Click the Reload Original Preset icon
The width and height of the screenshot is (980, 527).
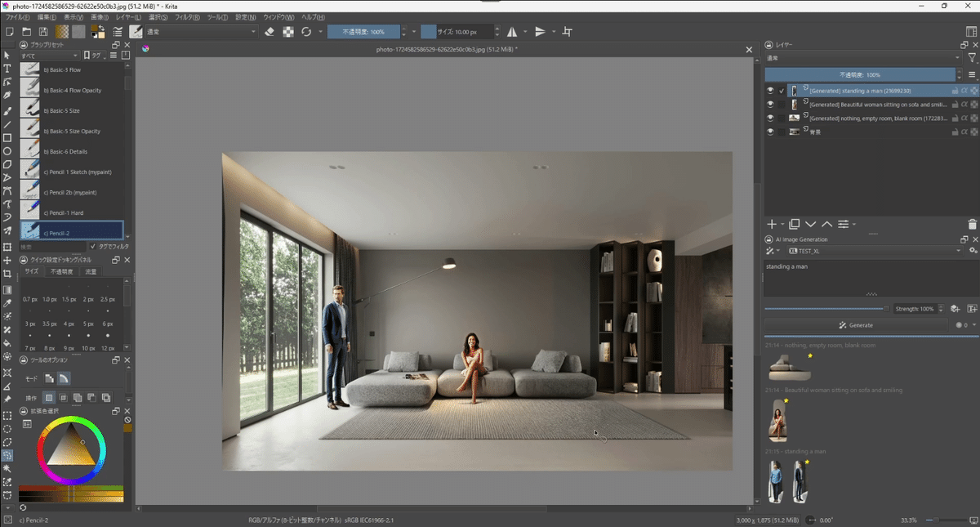click(307, 31)
